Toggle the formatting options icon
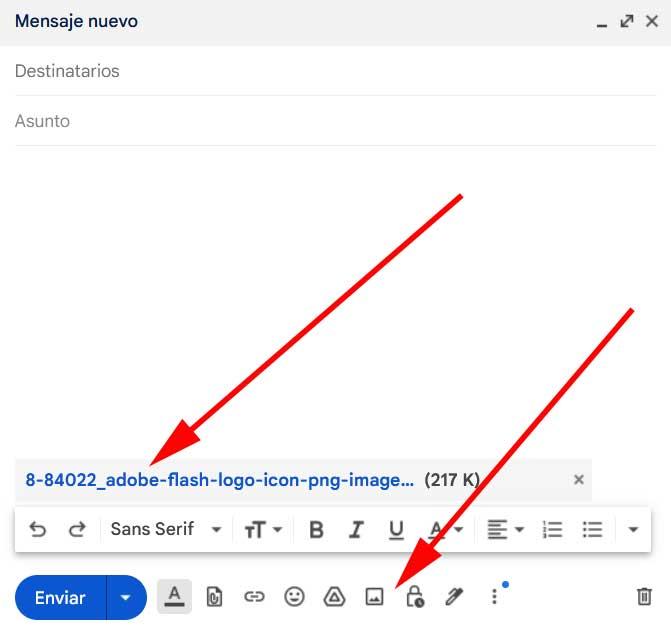Image resolution: width=671 pixels, height=634 pixels. click(175, 596)
